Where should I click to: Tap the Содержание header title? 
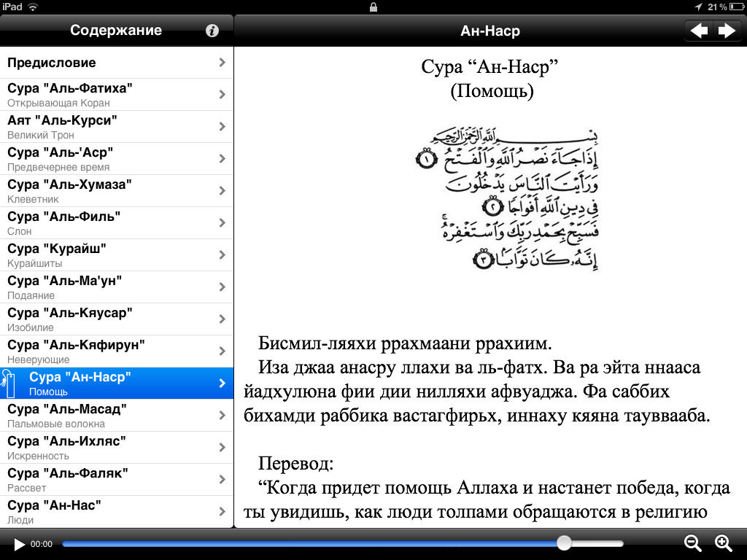pos(116,30)
